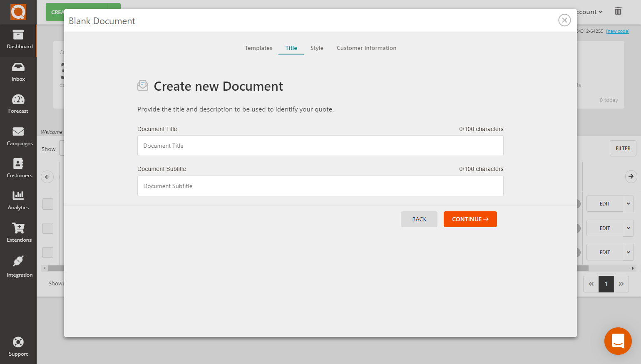Switch to the Templates tab
The image size is (641, 364).
(258, 48)
